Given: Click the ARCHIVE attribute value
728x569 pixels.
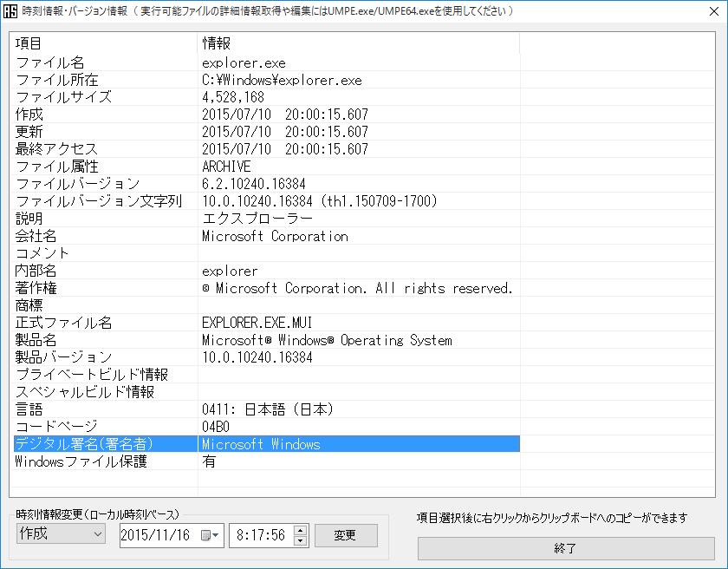Looking at the screenshot, I should 226,167.
